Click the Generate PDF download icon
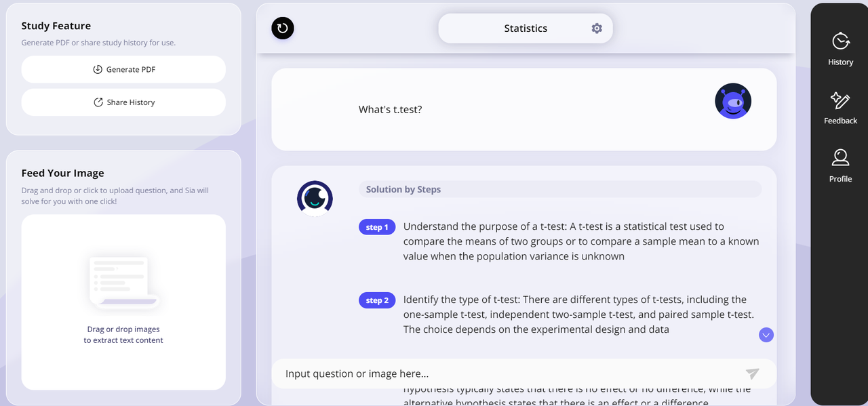The image size is (868, 406). (x=98, y=70)
